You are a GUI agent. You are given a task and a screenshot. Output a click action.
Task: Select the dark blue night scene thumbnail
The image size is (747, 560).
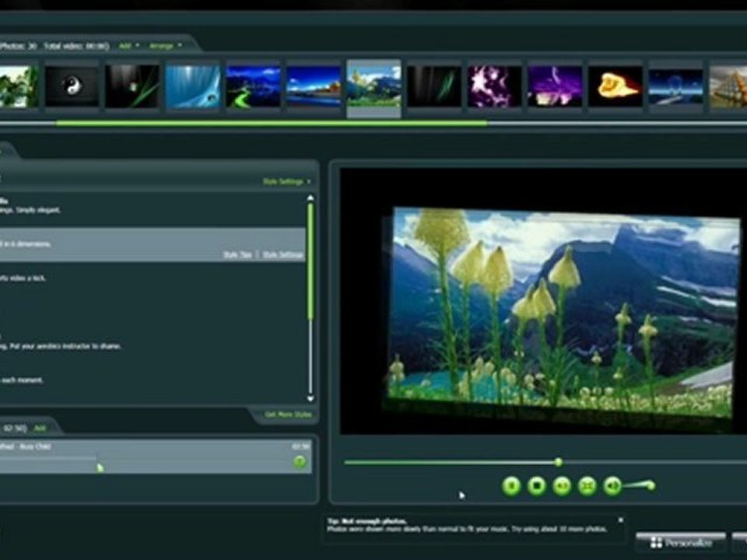(675, 86)
